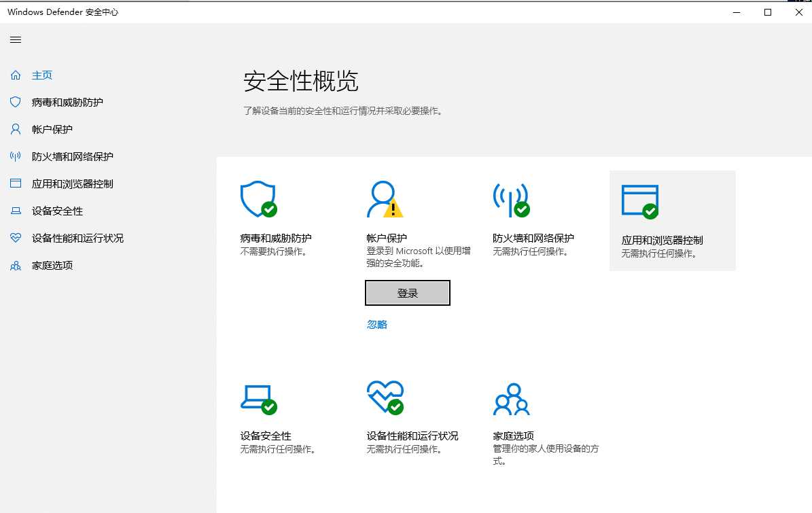Close the Windows Defender window

pyautogui.click(x=798, y=12)
